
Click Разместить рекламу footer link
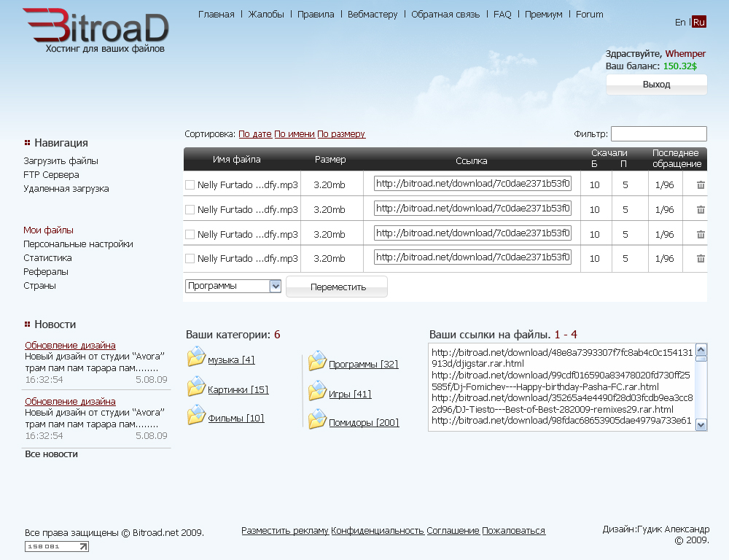(285, 531)
